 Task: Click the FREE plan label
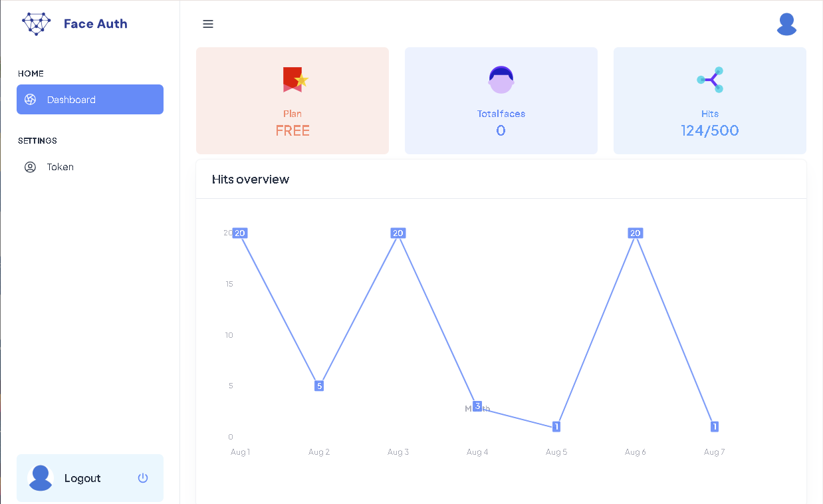293,130
